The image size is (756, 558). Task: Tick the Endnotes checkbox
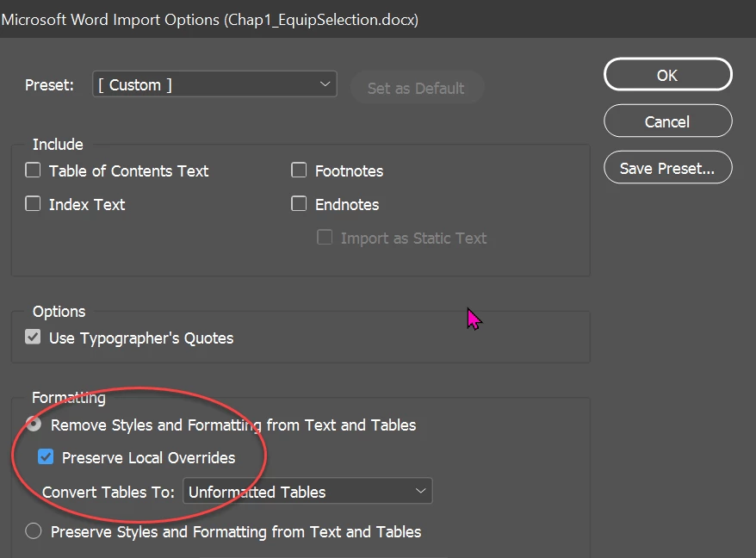(299, 203)
